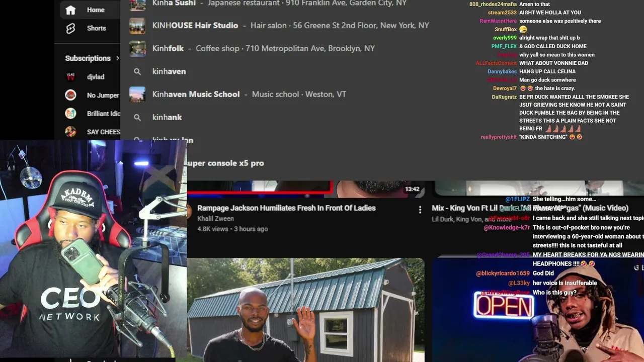Screen dimensions: 644x362
Task: Select chat username overly999
Action: coord(505,38)
